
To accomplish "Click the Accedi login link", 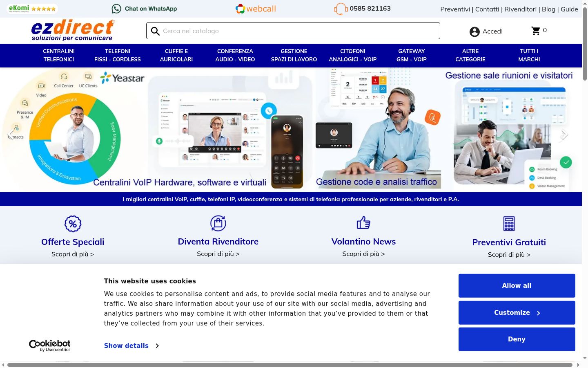I will pos(492,31).
